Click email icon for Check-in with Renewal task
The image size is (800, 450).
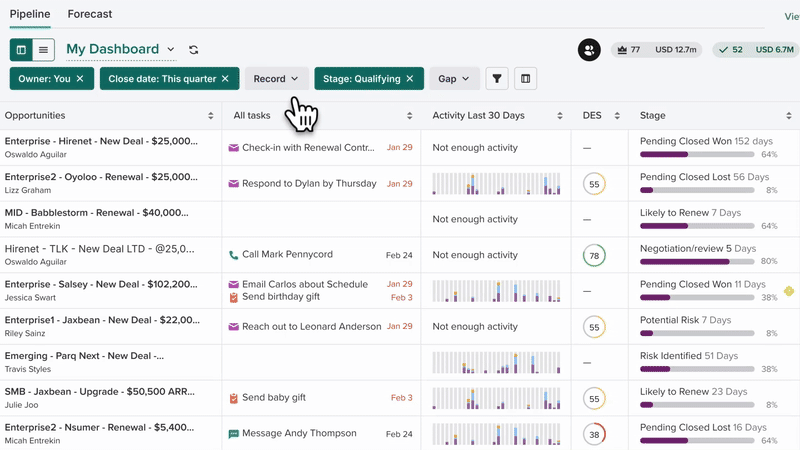pos(234,148)
